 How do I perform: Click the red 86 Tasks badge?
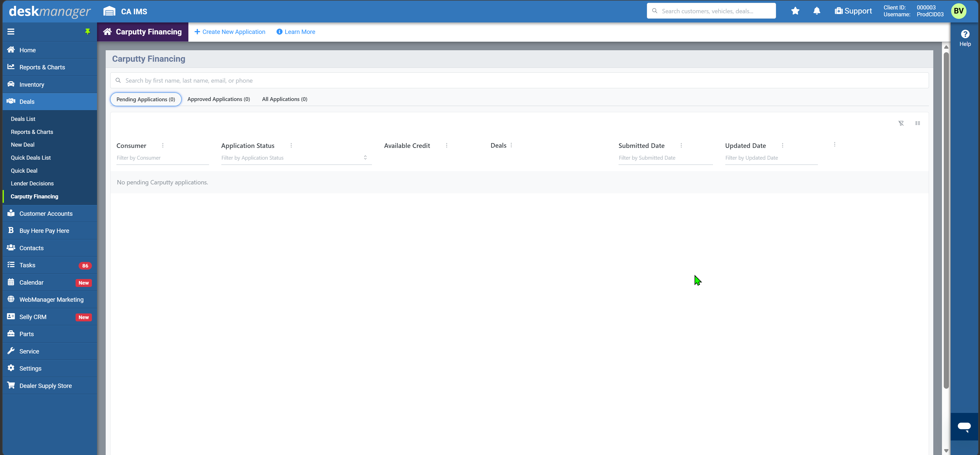(85, 266)
